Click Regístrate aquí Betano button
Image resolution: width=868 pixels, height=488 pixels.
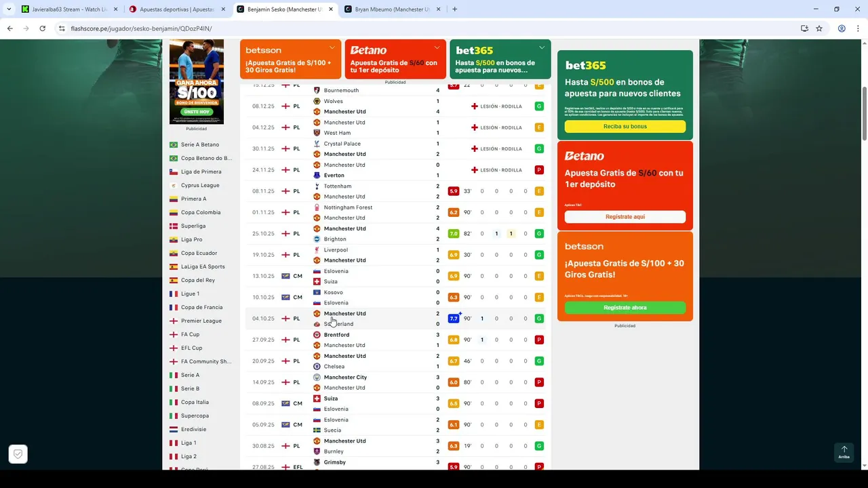coord(625,217)
